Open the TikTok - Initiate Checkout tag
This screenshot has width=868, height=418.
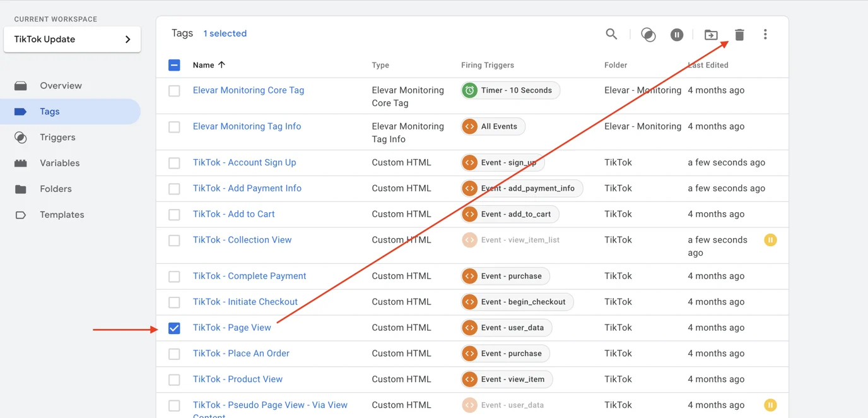tap(245, 302)
